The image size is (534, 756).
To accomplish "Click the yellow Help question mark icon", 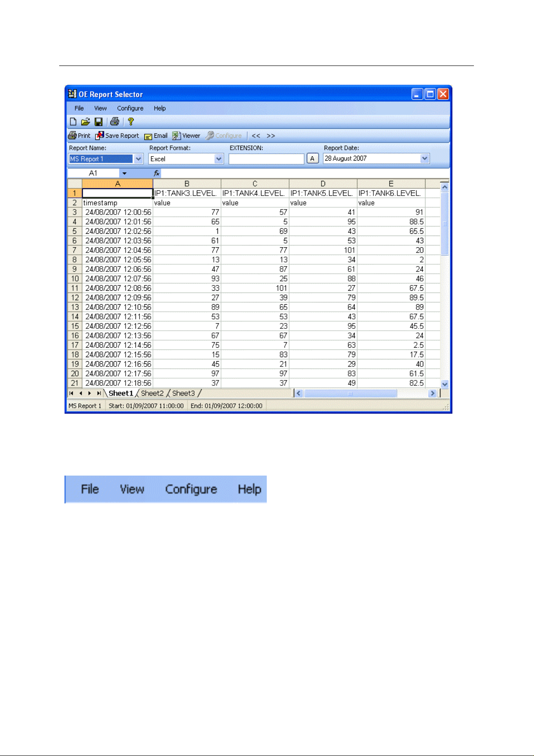I will click(131, 122).
